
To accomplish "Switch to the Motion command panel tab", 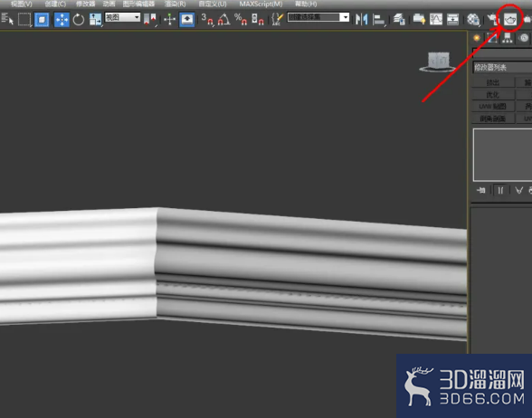I will pyautogui.click(x=524, y=38).
